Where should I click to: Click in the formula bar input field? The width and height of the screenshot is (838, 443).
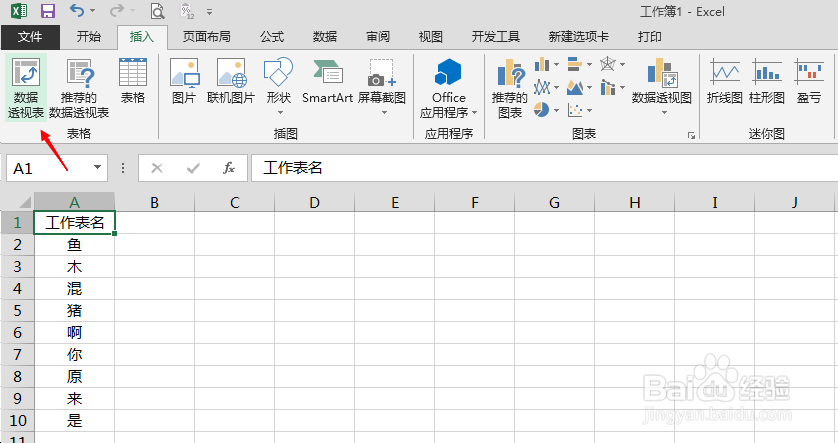(540, 168)
